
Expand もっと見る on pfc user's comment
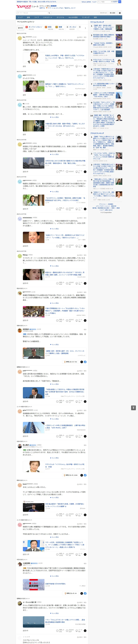[x=54, y=154]
